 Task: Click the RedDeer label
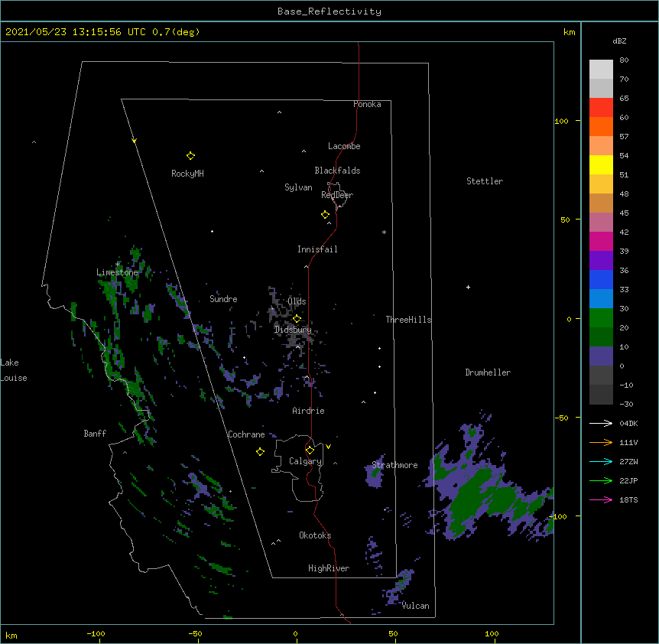point(337,195)
